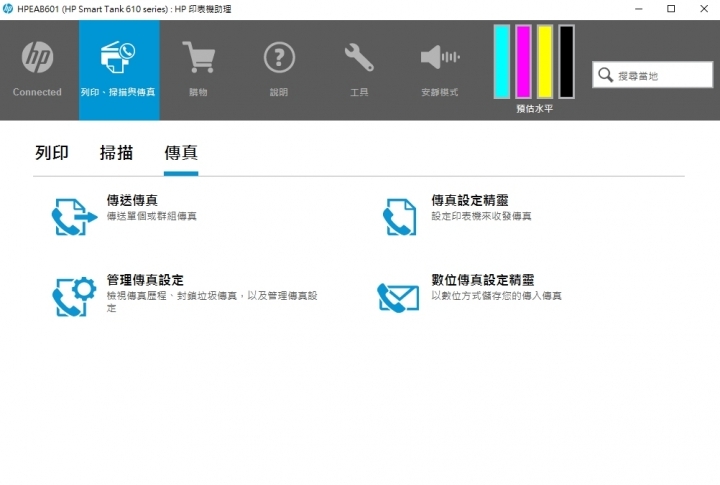The width and height of the screenshot is (720, 485).
Task: Open the 購物 shopping cart icon
Action: pos(198,58)
